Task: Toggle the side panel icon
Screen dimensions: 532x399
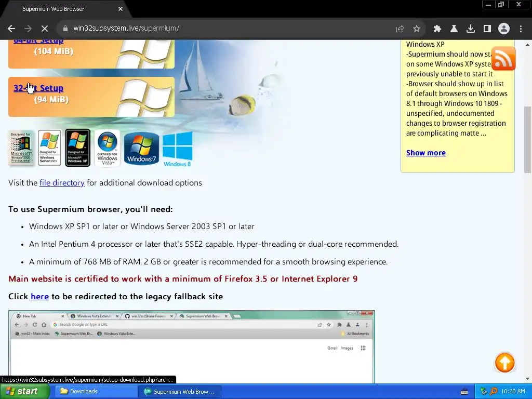Action: (x=487, y=29)
